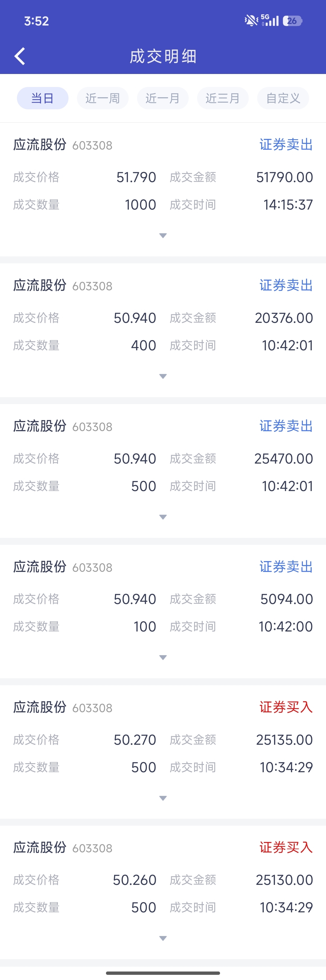Tap the battery level indicator
Screen dimensions: 326x980
[x=292, y=21]
